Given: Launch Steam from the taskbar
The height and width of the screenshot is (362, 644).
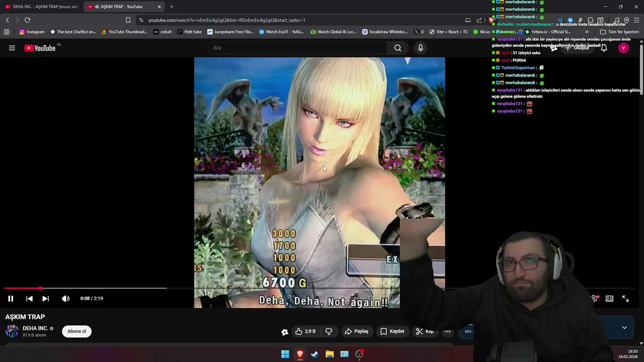Looking at the screenshot, I should coord(314,354).
